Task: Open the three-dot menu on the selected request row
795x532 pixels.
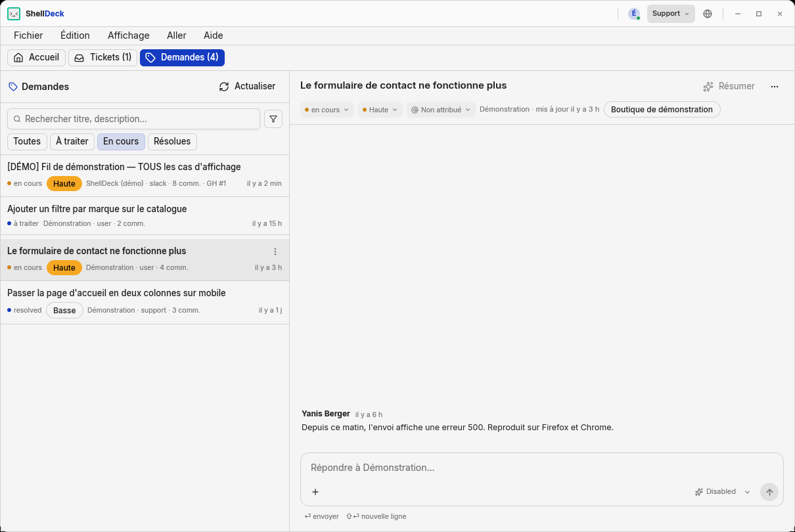Action: (x=275, y=252)
